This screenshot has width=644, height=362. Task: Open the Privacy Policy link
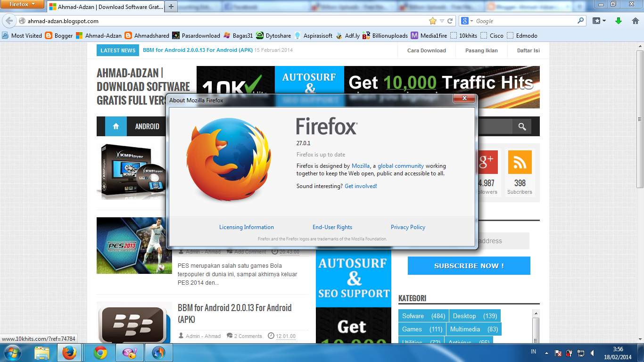pos(408,227)
